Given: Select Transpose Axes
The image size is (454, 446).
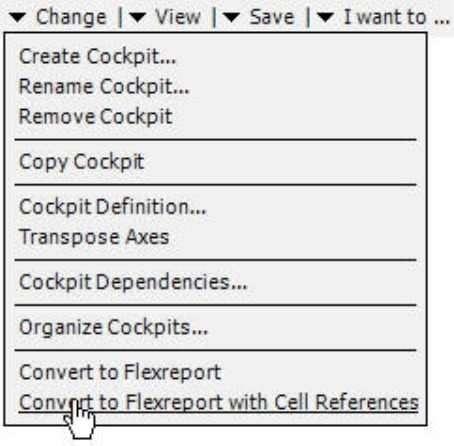Looking at the screenshot, I should [94, 237].
